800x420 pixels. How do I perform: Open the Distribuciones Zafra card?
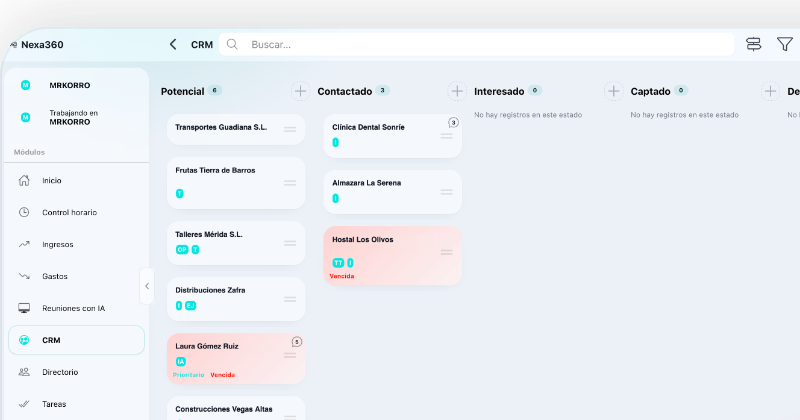[x=236, y=299]
